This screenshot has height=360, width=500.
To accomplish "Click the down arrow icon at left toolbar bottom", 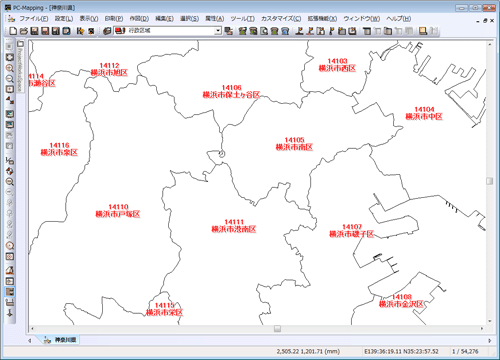I will tap(10, 313).
